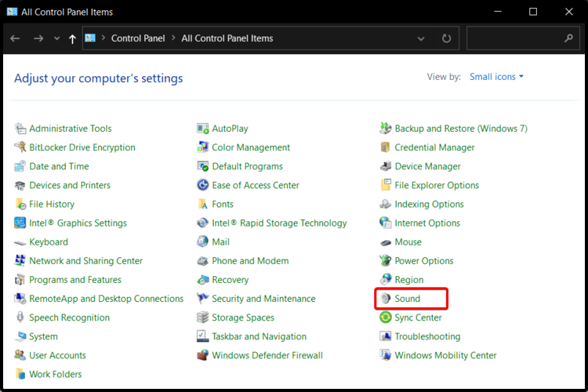The image size is (588, 392).
Task: Select Control Panel in the breadcrumb path
Action: (x=138, y=38)
